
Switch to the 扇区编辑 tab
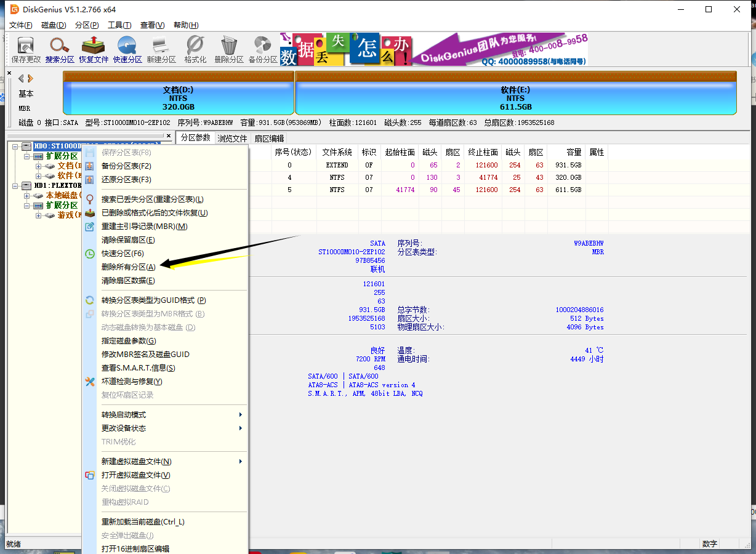[269, 138]
